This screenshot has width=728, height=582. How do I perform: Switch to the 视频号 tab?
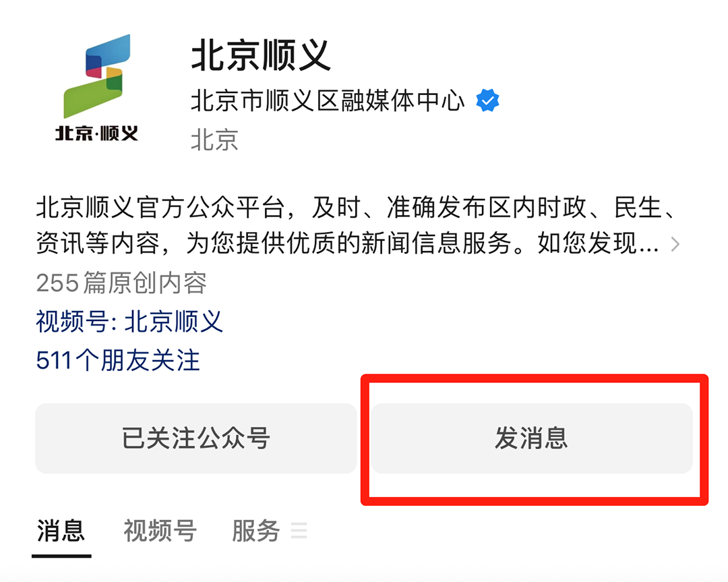click(x=160, y=530)
